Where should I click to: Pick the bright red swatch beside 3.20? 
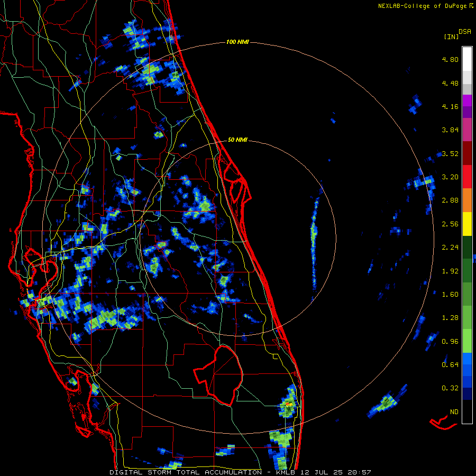pyautogui.click(x=467, y=177)
